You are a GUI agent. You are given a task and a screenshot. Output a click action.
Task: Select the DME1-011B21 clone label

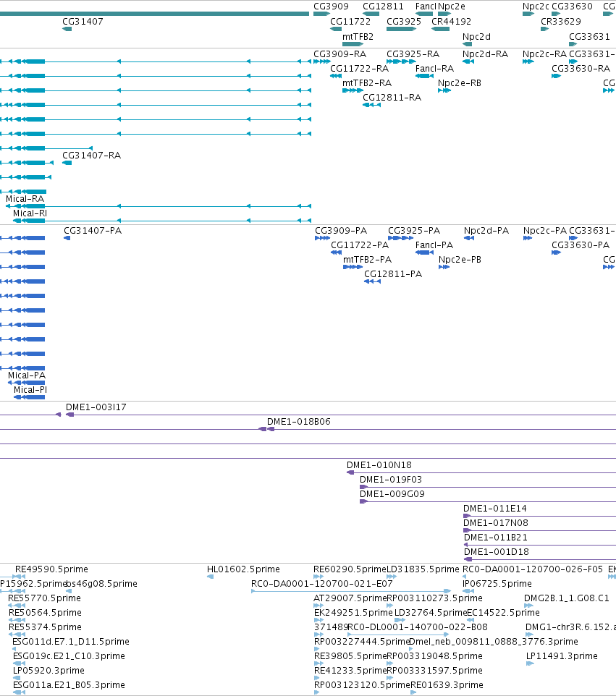pyautogui.click(x=496, y=537)
